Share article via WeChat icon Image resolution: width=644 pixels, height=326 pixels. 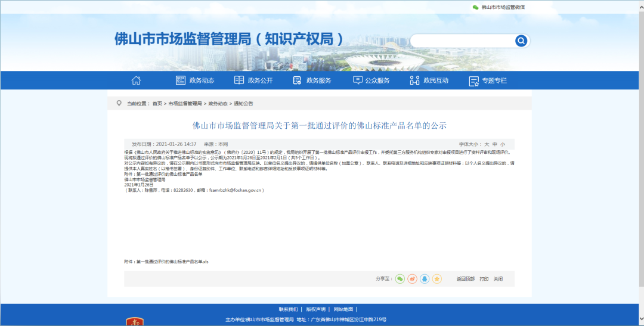click(x=400, y=279)
